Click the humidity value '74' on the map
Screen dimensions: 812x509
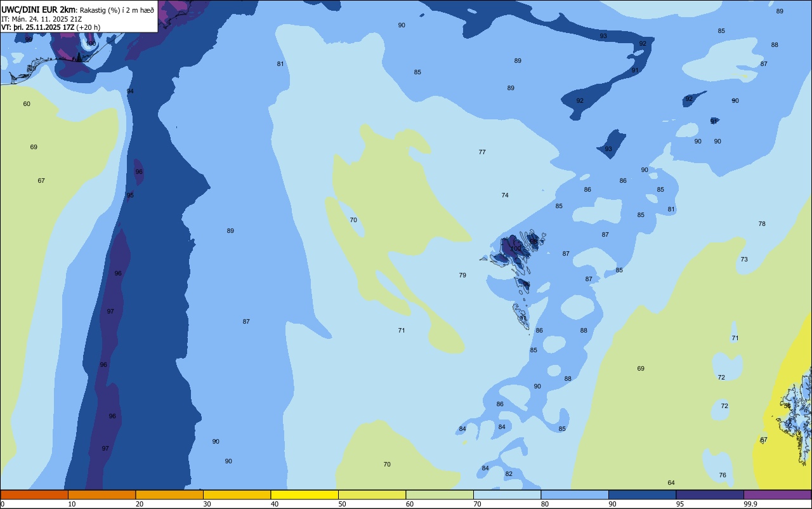pyautogui.click(x=505, y=195)
